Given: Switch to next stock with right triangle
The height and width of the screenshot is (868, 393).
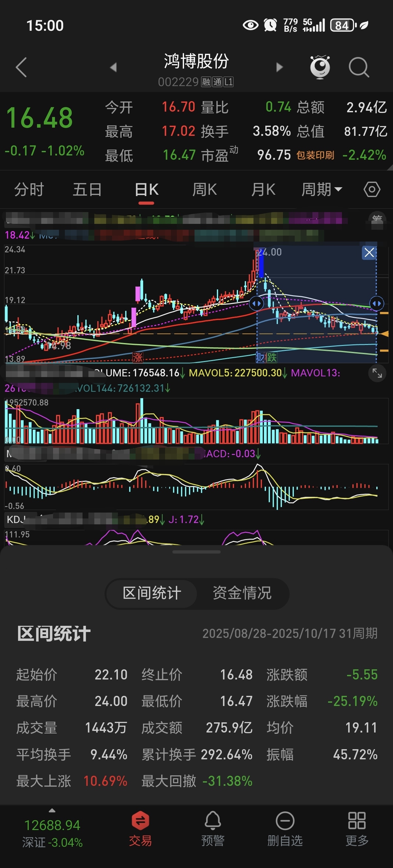Looking at the screenshot, I should 279,67.
